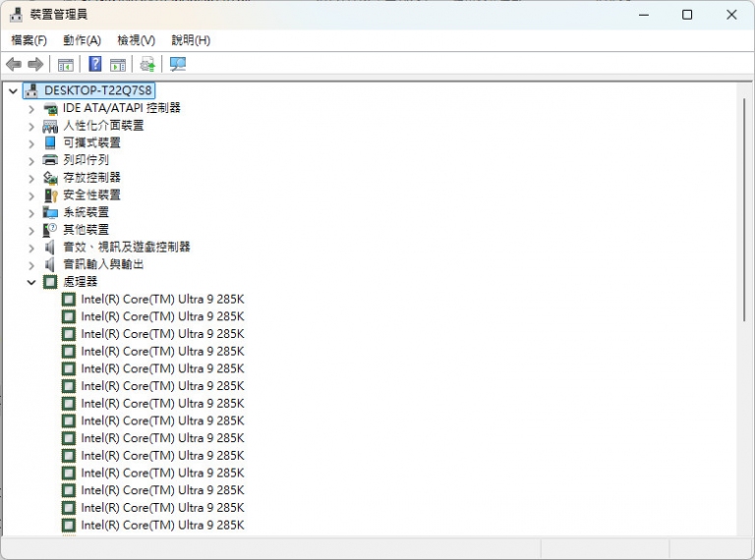Minimize the Device Manager window
Viewport: 755px width, 560px height.
click(644, 15)
